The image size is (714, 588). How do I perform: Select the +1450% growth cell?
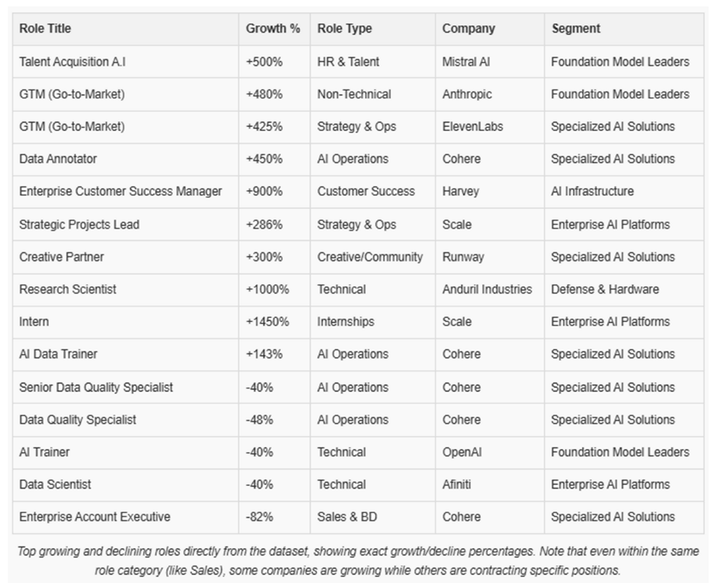point(267,321)
